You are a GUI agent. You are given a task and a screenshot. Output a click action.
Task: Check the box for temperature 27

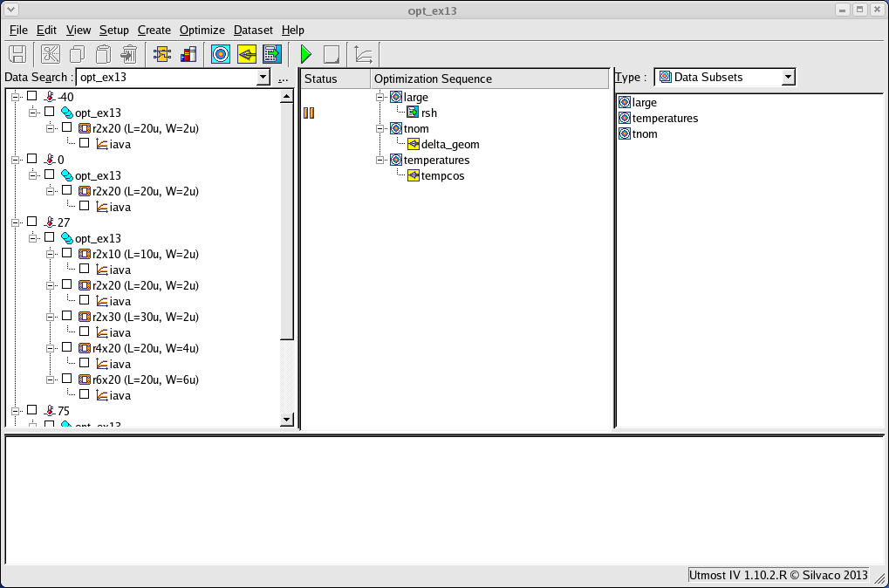pos(32,221)
